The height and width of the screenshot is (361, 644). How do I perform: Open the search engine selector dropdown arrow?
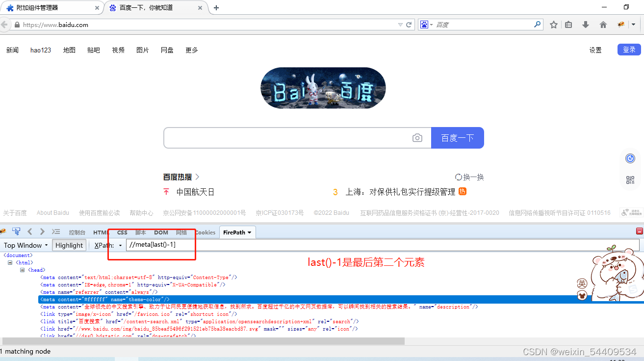tap(431, 25)
